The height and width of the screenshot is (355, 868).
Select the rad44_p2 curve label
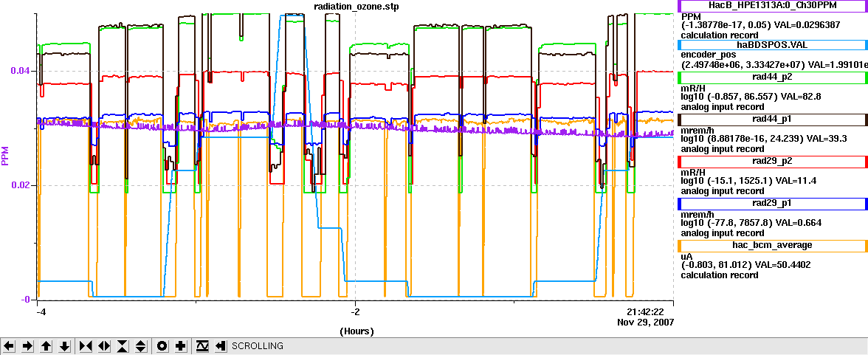772,77
